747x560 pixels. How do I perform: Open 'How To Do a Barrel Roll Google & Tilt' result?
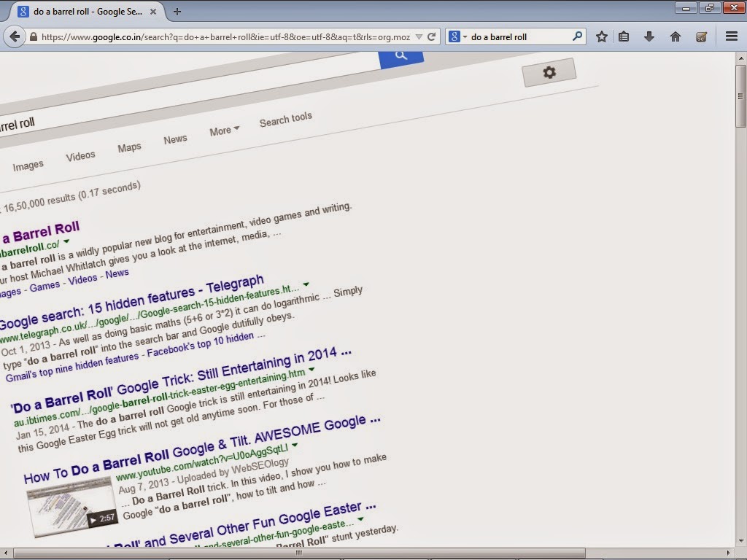[202, 449]
